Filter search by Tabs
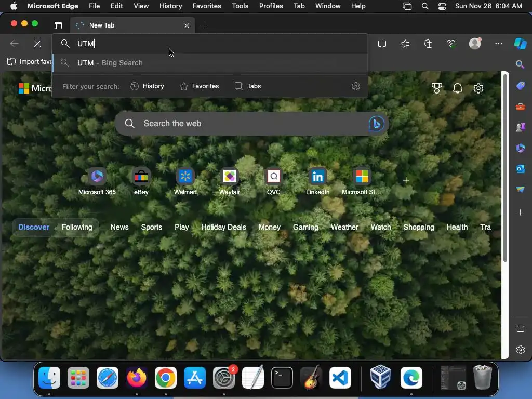Image resolution: width=532 pixels, height=399 pixels. [248, 86]
